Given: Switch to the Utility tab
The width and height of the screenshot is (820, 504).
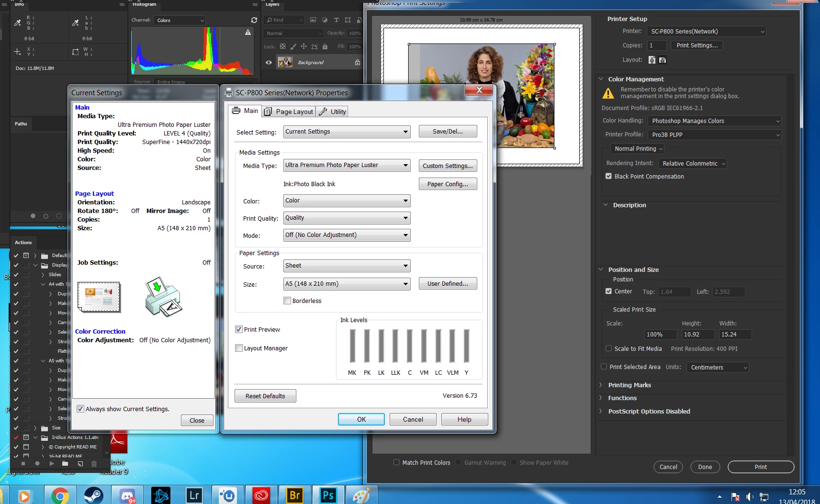Looking at the screenshot, I should 332,112.
